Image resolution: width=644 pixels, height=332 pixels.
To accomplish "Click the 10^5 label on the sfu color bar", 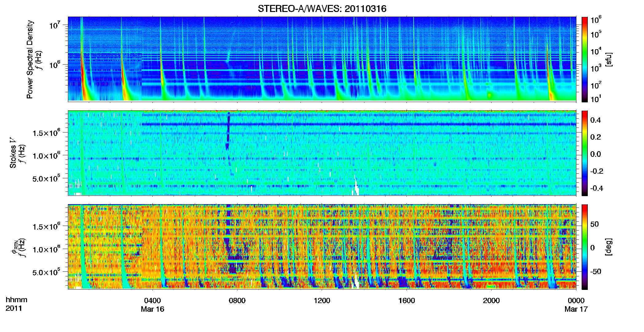I will pyautogui.click(x=596, y=34).
